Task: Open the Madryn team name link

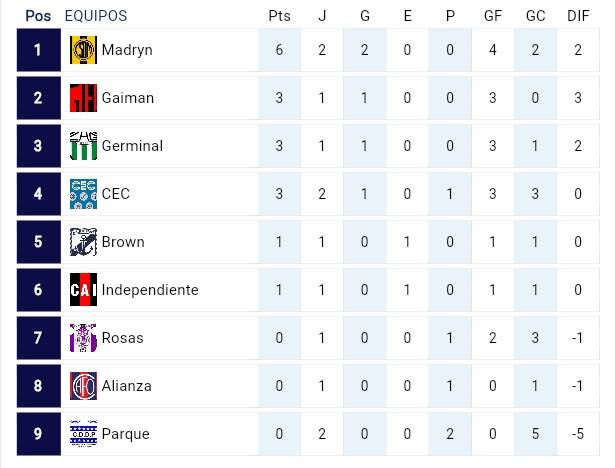Action: pyautogui.click(x=127, y=50)
